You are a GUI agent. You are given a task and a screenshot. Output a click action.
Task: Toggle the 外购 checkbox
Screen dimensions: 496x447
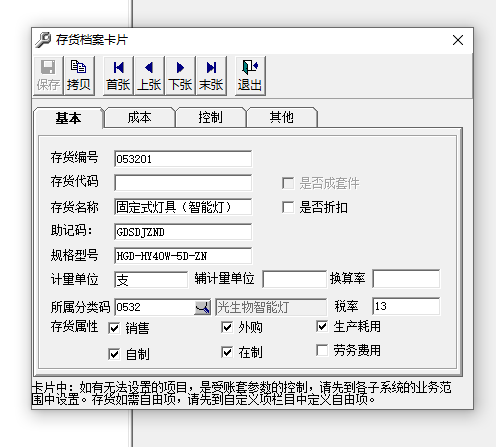227,327
